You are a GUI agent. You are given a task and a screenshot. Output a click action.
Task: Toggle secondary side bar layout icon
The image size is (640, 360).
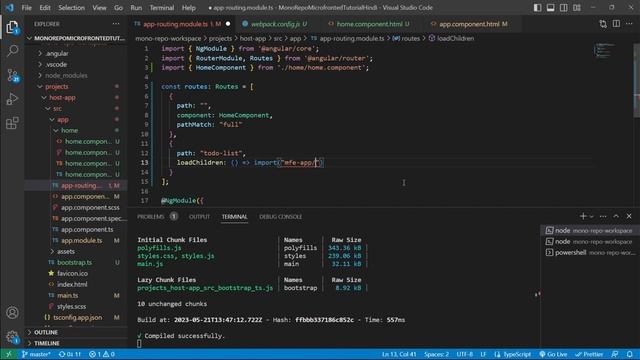tap(564, 7)
